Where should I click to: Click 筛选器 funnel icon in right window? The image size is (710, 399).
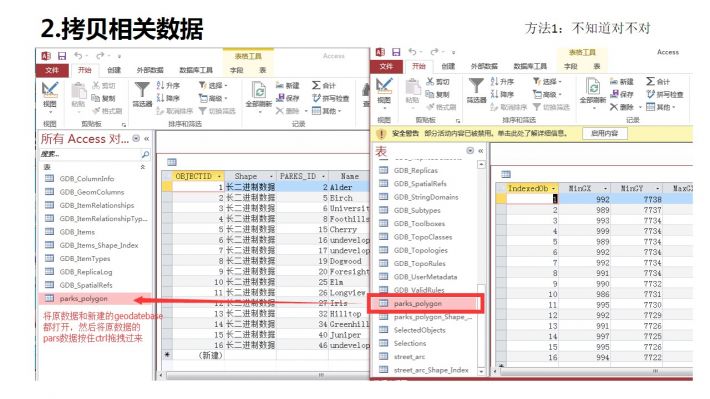click(x=476, y=86)
